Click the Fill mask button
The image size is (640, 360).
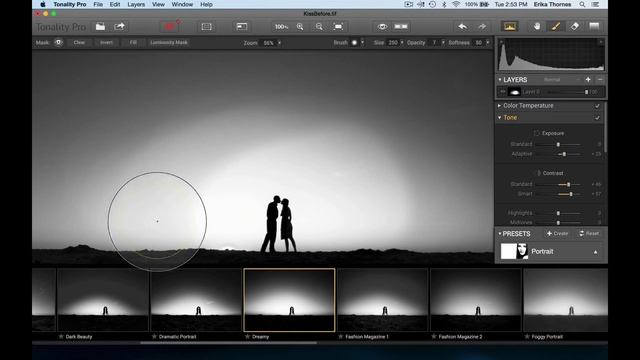pyautogui.click(x=133, y=42)
